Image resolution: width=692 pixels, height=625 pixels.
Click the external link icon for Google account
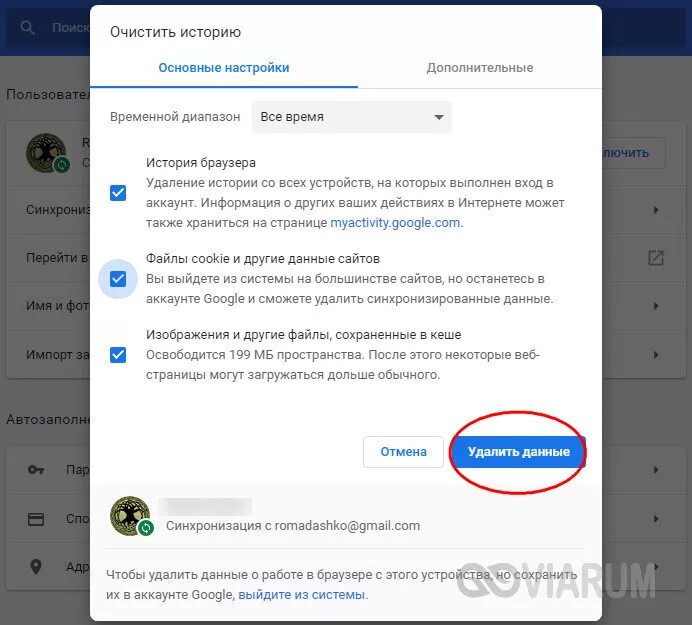click(x=655, y=257)
